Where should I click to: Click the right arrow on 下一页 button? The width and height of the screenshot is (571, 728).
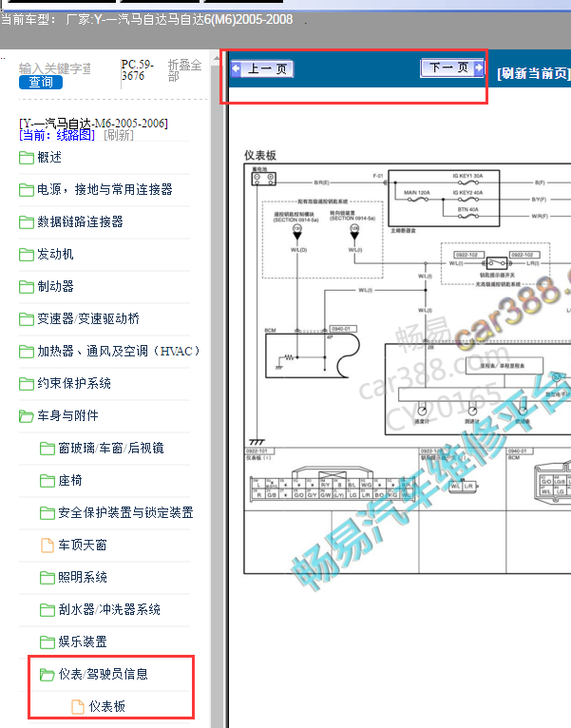pyautogui.click(x=479, y=67)
